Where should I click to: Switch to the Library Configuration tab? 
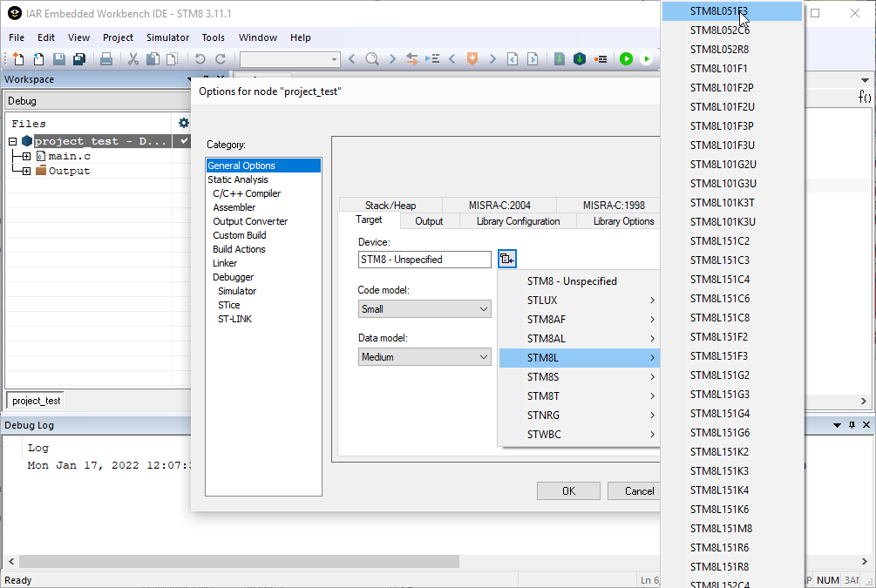point(518,221)
